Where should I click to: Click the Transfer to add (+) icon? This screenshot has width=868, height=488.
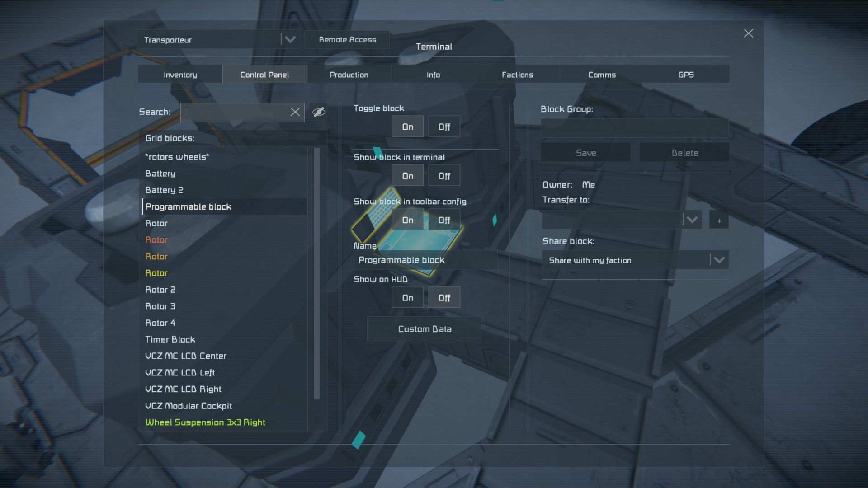coord(719,220)
